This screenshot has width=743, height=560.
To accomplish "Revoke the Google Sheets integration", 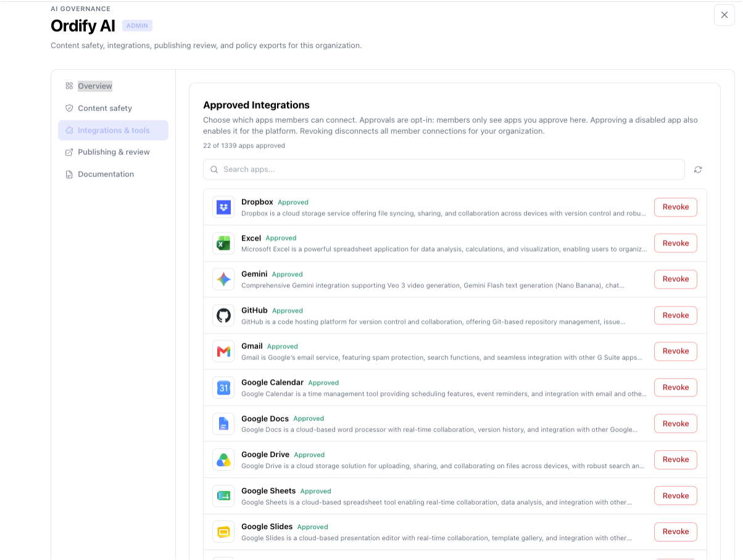I will pyautogui.click(x=676, y=496).
